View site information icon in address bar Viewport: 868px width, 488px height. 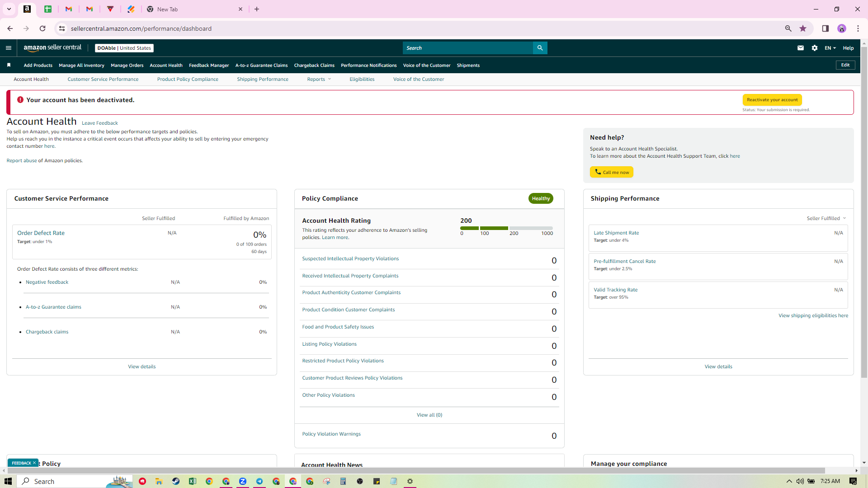(x=62, y=28)
